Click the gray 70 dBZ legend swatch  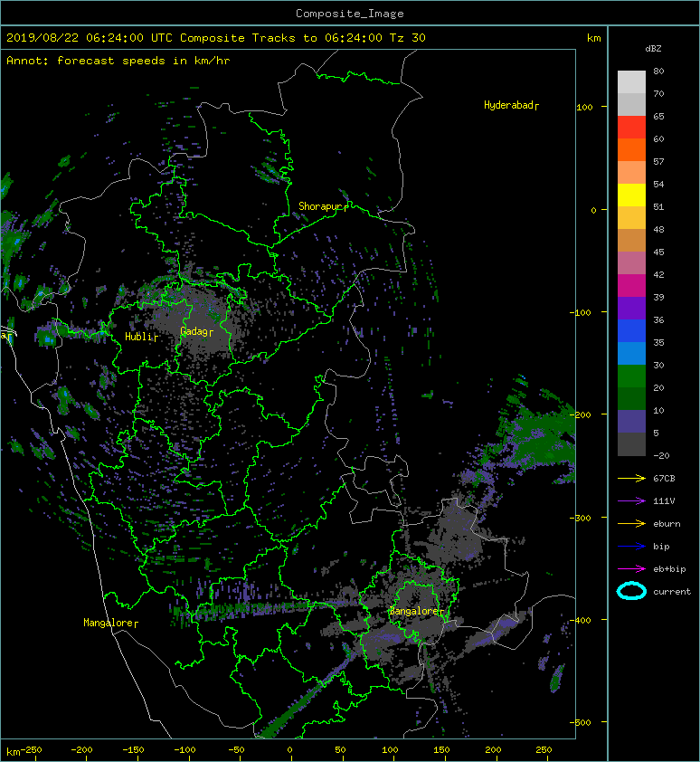(631, 104)
